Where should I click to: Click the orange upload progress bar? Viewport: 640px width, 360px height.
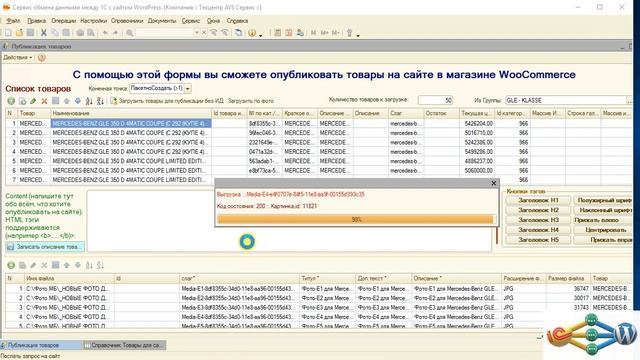pos(356,220)
